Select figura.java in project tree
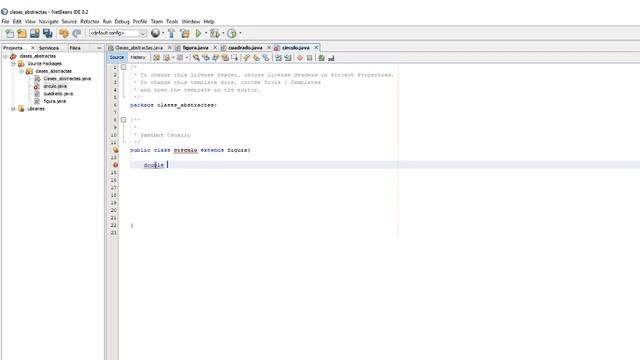Viewport: 640px width, 360px height. [54, 101]
